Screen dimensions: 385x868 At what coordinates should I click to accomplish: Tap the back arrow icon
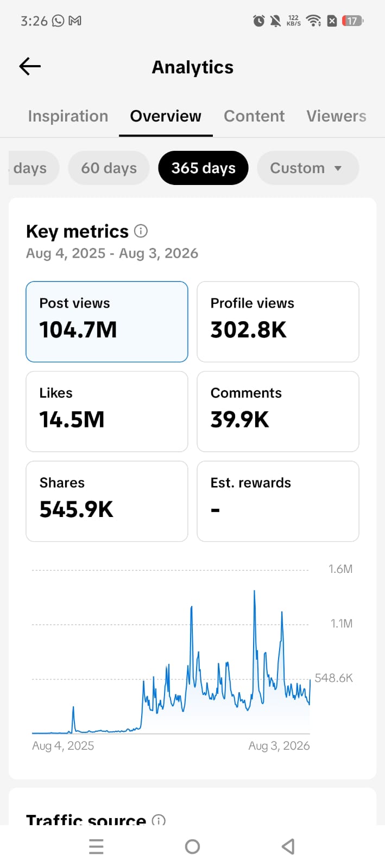click(x=30, y=66)
